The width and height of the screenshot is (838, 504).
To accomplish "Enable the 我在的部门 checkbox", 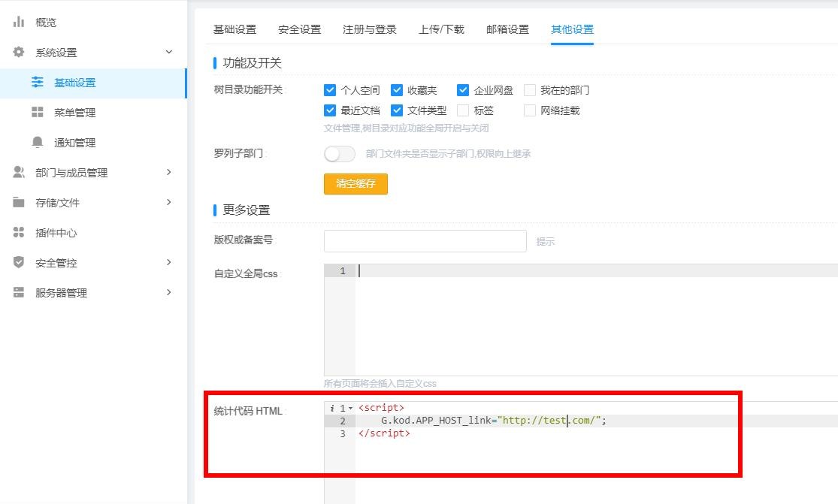I will click(530, 89).
